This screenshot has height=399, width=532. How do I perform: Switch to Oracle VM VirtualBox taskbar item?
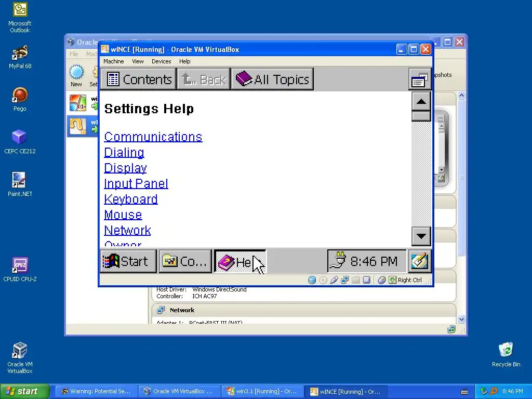tap(179, 391)
